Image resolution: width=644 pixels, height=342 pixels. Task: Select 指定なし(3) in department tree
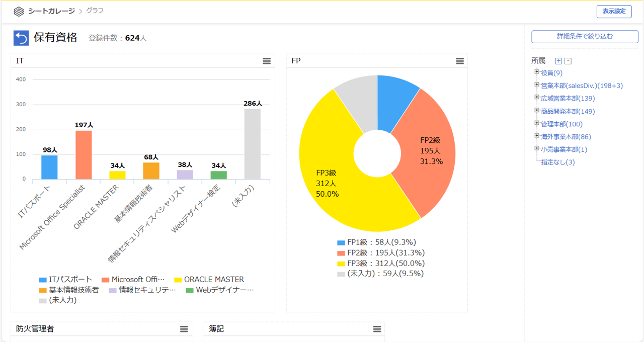557,162
